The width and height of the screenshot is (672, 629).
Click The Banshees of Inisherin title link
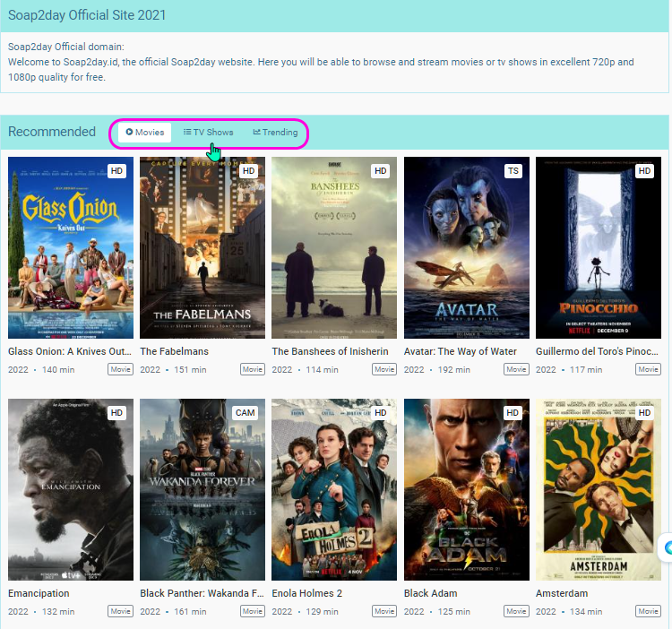point(330,351)
